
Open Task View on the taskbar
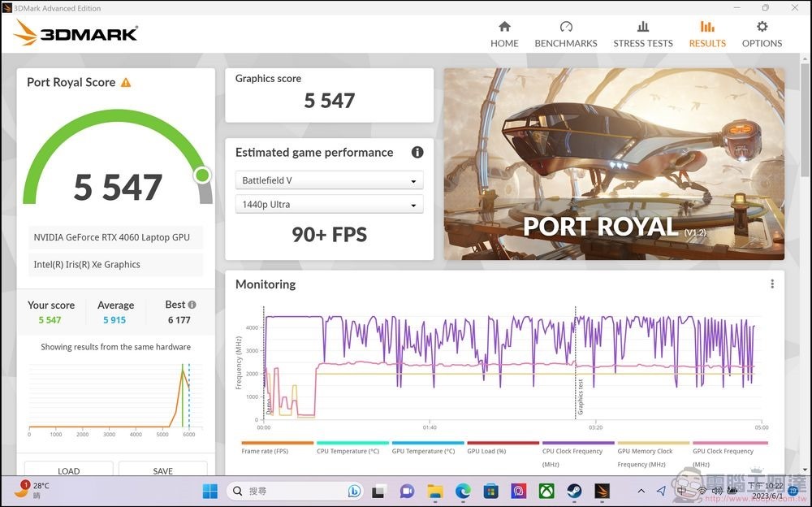378,491
